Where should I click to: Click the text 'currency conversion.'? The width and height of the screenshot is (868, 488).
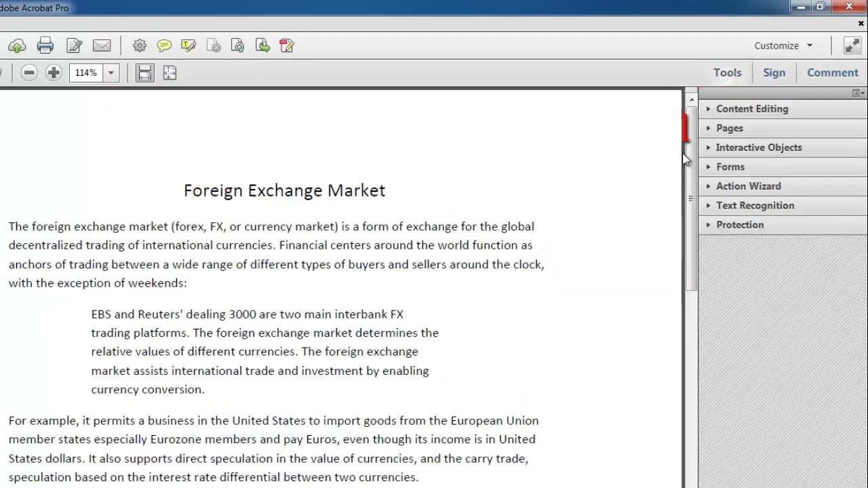tap(148, 389)
